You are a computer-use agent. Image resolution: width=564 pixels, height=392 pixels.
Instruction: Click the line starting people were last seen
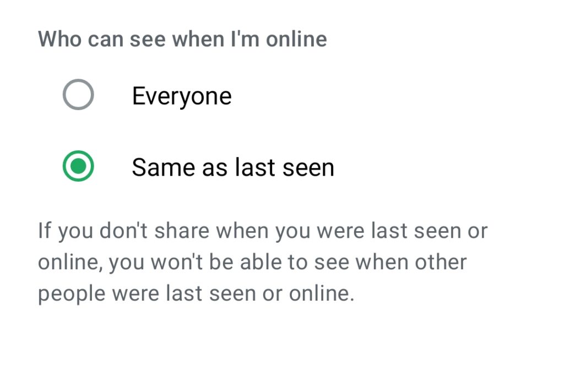(x=196, y=293)
